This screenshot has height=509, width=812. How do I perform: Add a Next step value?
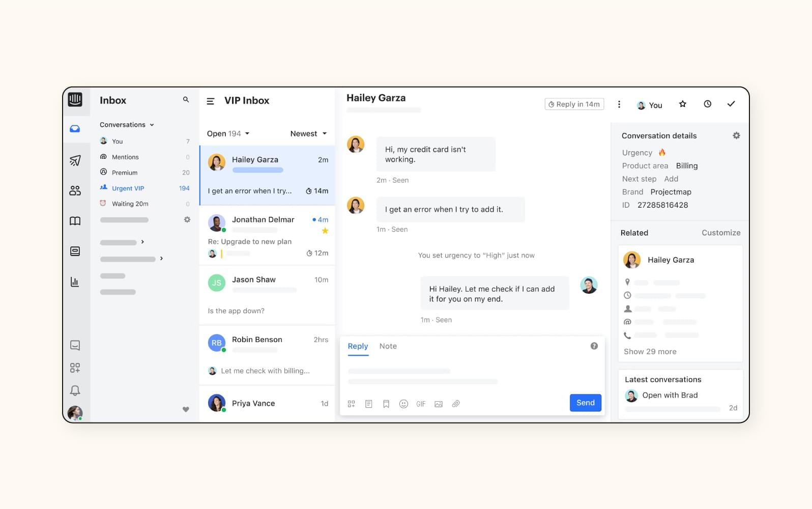[671, 179]
